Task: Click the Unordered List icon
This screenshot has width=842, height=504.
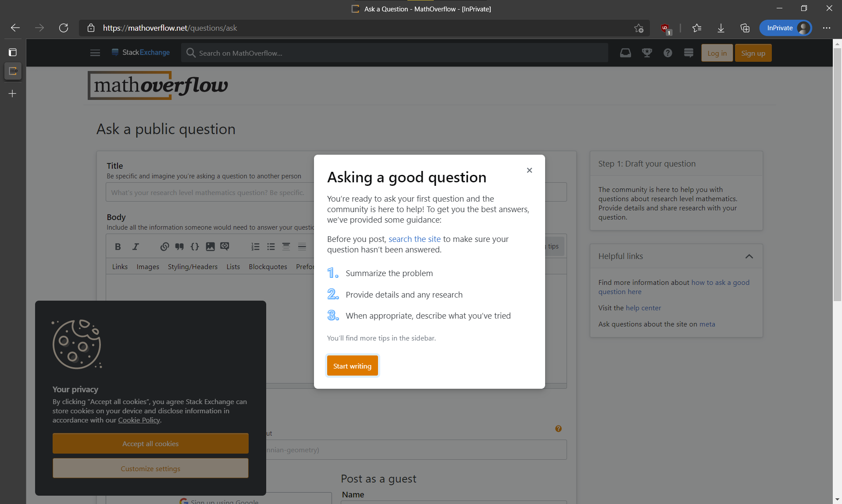Action: pos(270,246)
